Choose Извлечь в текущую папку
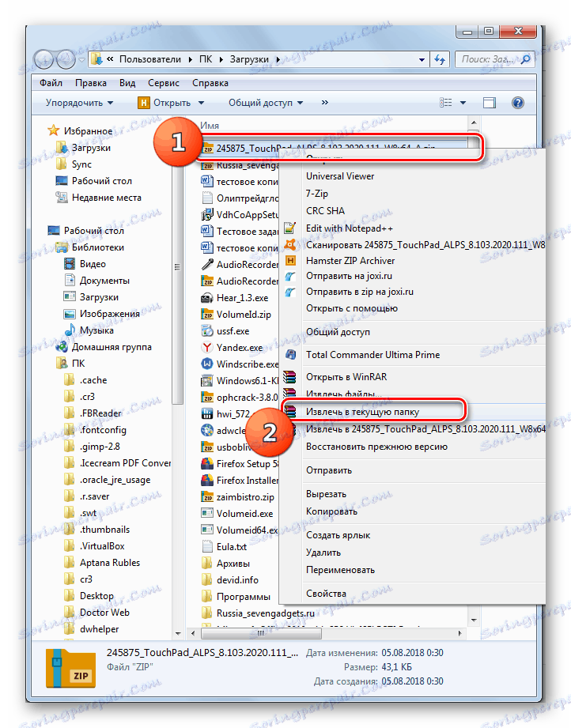 click(413, 411)
